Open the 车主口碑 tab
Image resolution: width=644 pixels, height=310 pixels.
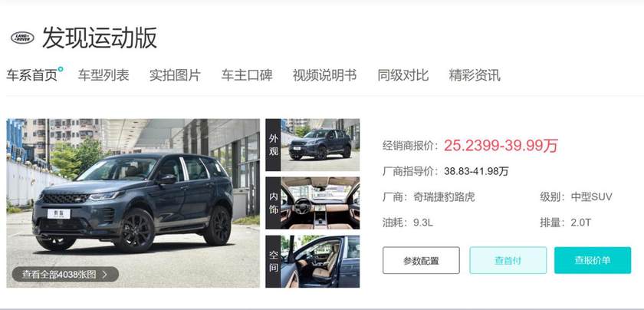[x=247, y=75]
